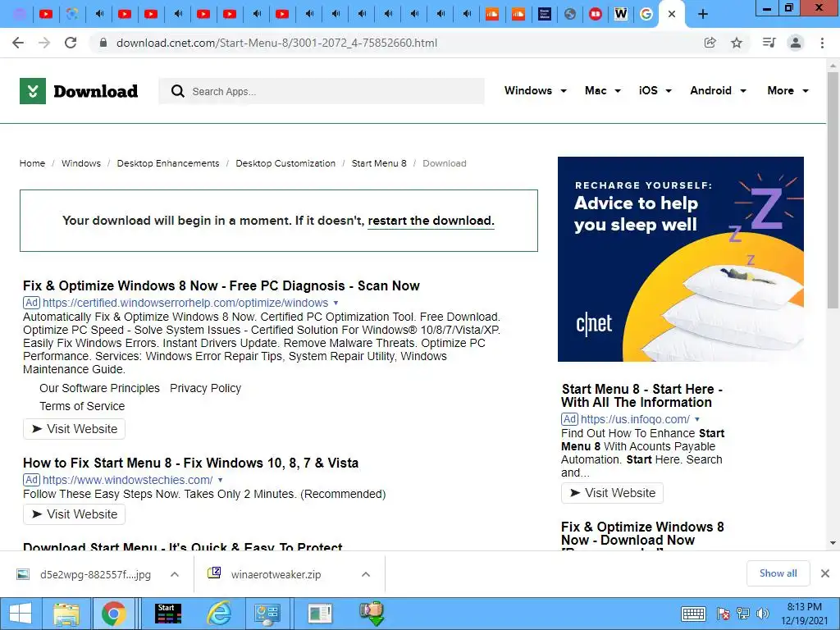Image resolution: width=840 pixels, height=630 pixels.
Task: Go back to the previous page
Action: (x=18, y=43)
